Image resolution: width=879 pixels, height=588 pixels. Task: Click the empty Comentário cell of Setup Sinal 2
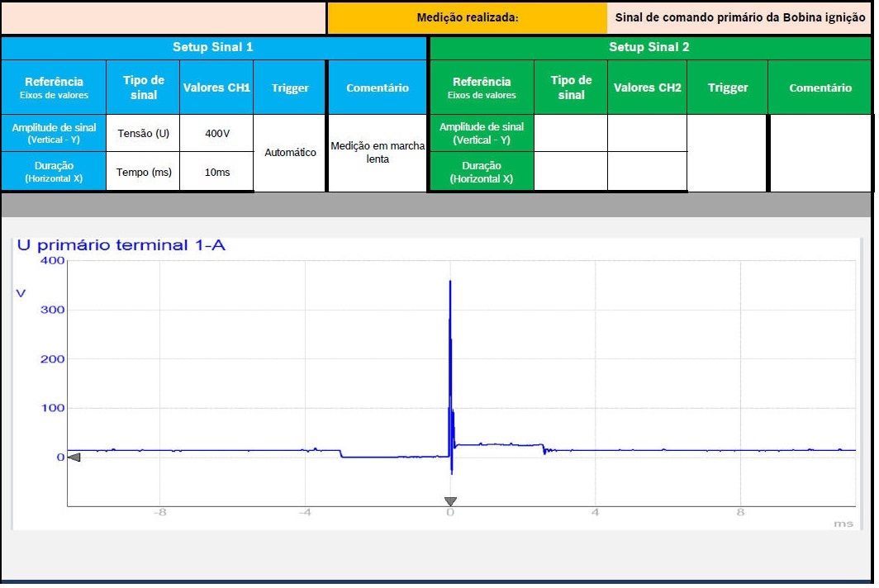[820, 153]
